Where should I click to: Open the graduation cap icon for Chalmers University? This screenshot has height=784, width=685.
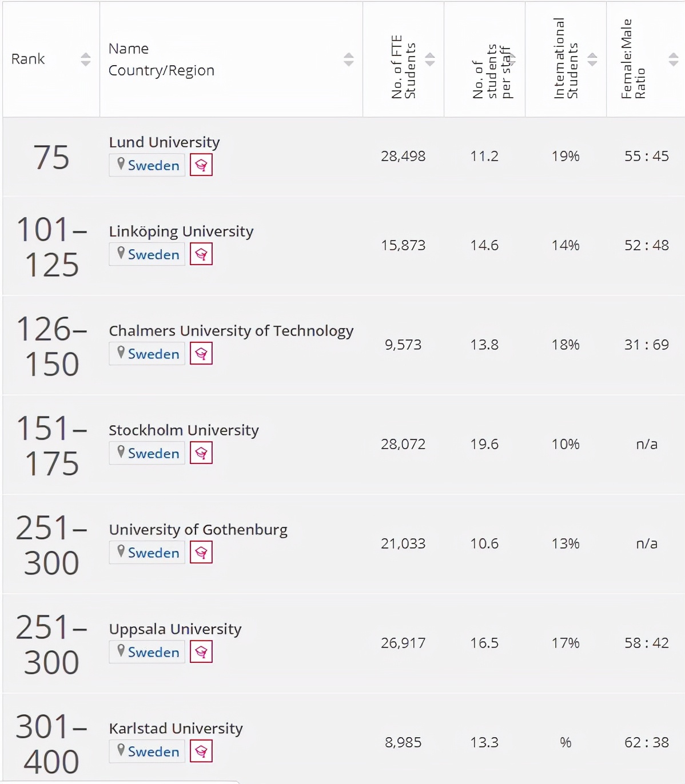[x=201, y=354]
